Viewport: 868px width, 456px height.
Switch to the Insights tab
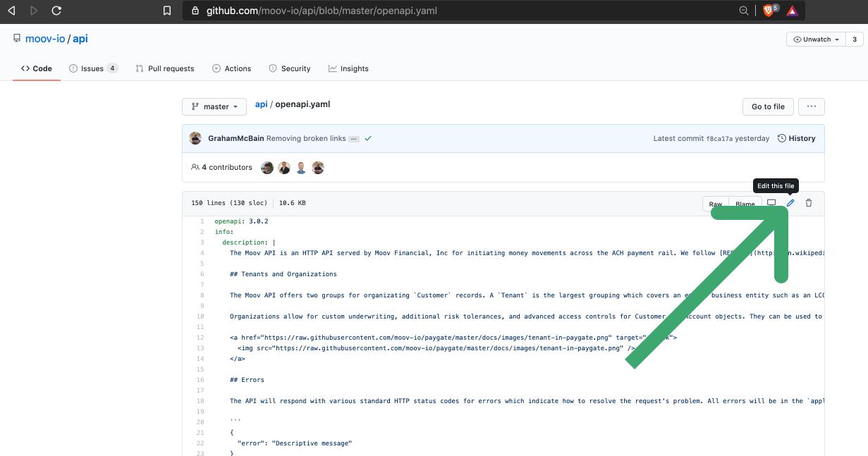click(348, 68)
